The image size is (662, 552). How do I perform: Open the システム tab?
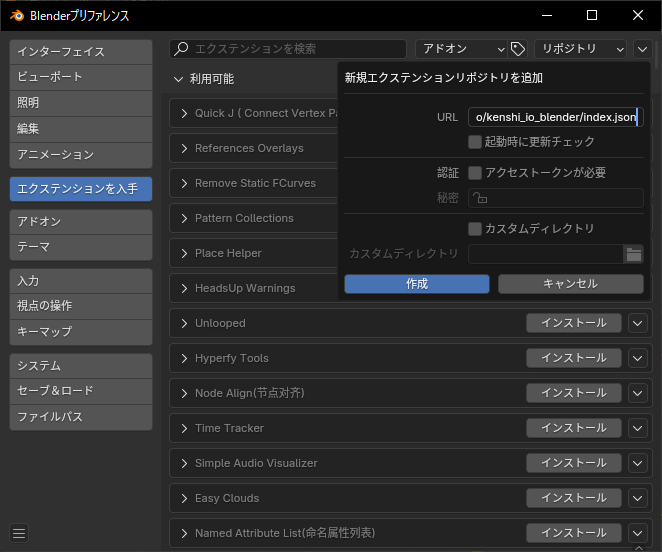point(81,366)
